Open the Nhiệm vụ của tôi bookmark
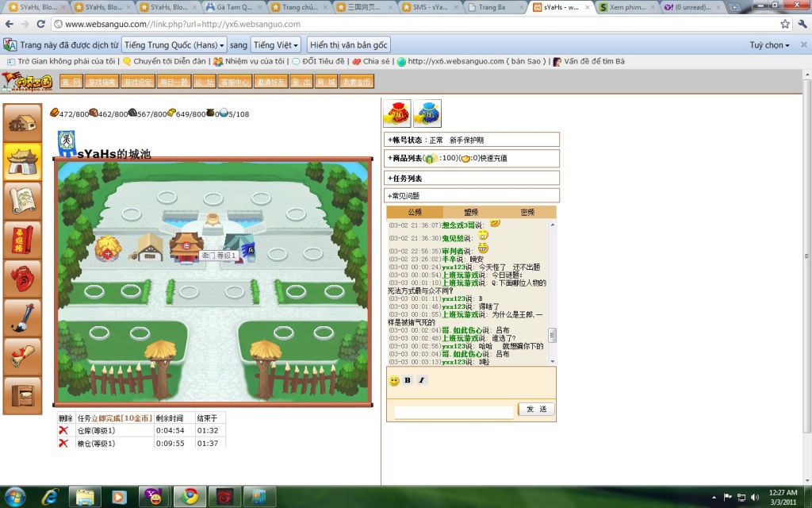812x508 pixels. 249,61
